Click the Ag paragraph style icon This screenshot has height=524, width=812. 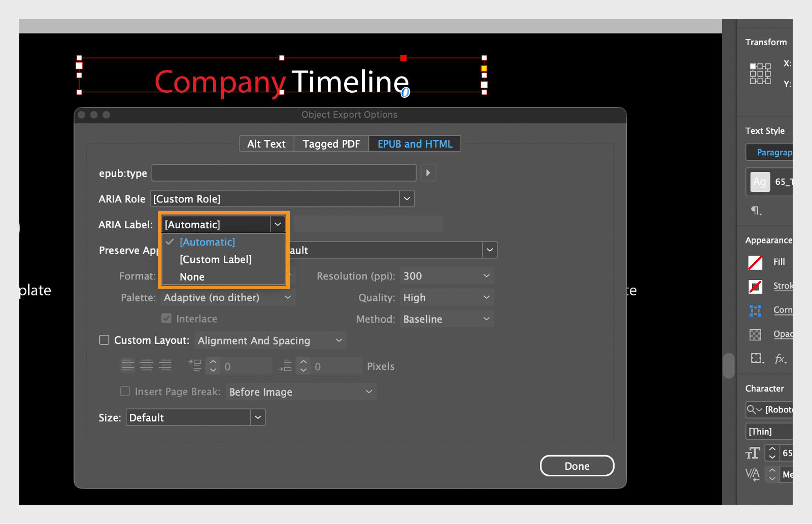click(760, 182)
